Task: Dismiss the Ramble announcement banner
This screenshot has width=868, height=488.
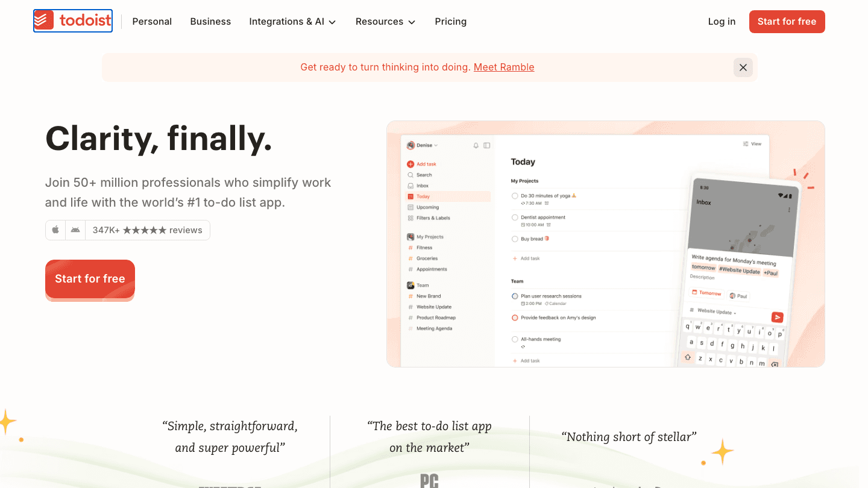Action: click(743, 67)
